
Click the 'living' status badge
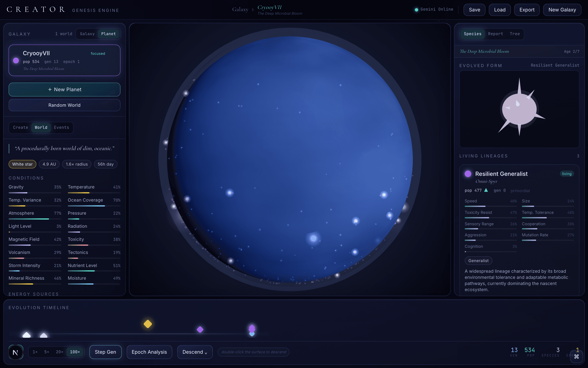click(567, 174)
